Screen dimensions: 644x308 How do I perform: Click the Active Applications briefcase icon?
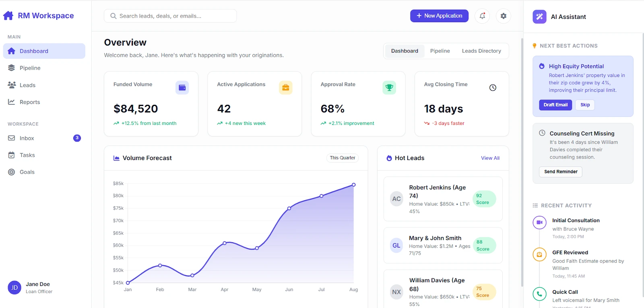285,87
